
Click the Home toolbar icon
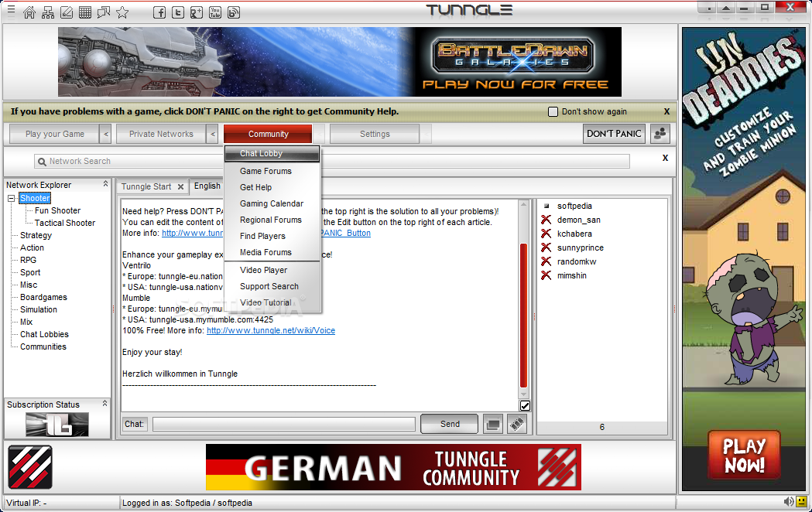pos(29,12)
